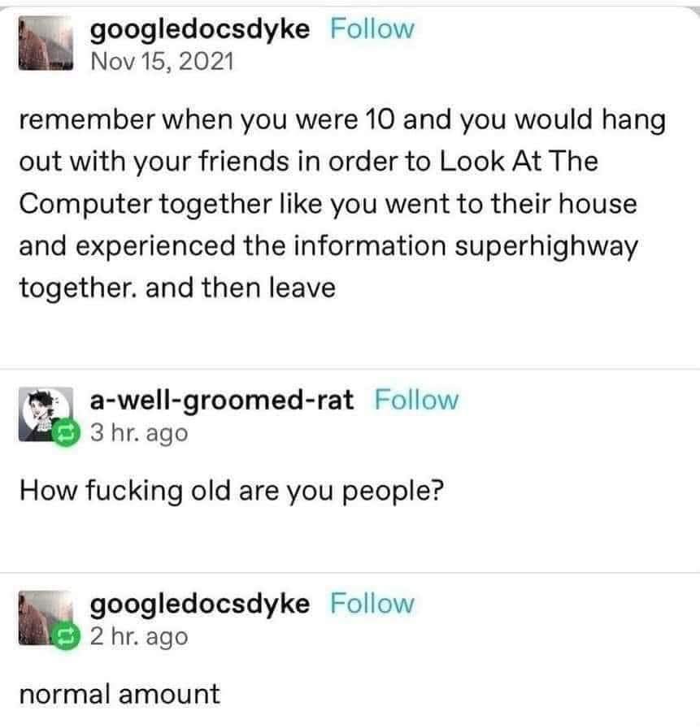Click the phrase 'information superhighway'

point(466,246)
